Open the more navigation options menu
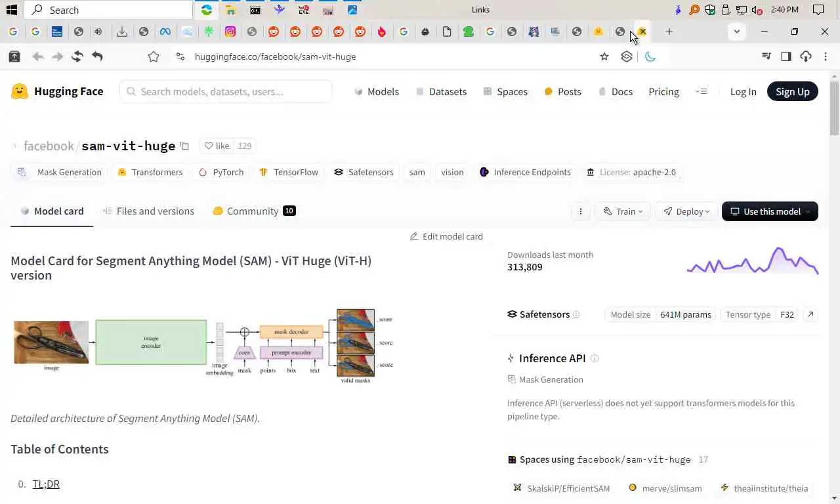This screenshot has height=504, width=840. click(x=701, y=91)
